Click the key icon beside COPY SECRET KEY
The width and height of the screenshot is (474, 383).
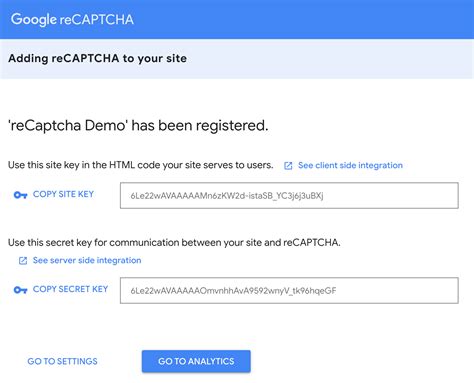(x=20, y=290)
